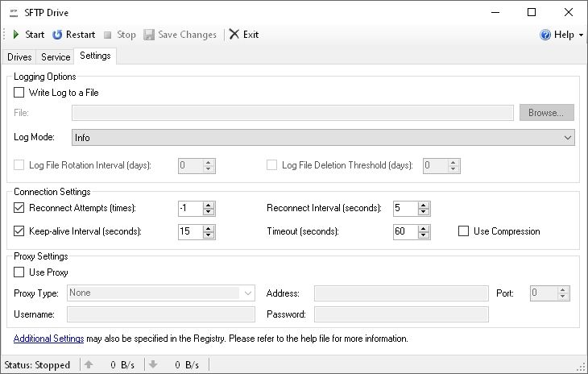Click the grey Stop square icon
The image size is (588, 374).
pos(108,35)
